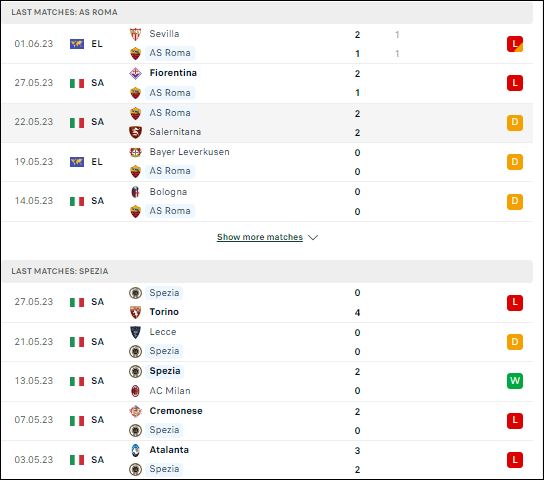This screenshot has width=544, height=480.
Task: Click the Atalanta club crest icon
Action: click(x=135, y=450)
